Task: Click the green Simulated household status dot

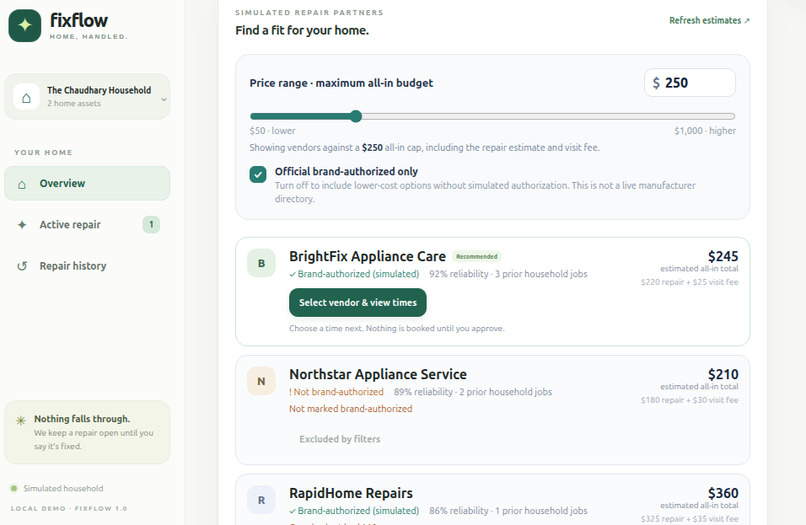Action: click(x=14, y=488)
